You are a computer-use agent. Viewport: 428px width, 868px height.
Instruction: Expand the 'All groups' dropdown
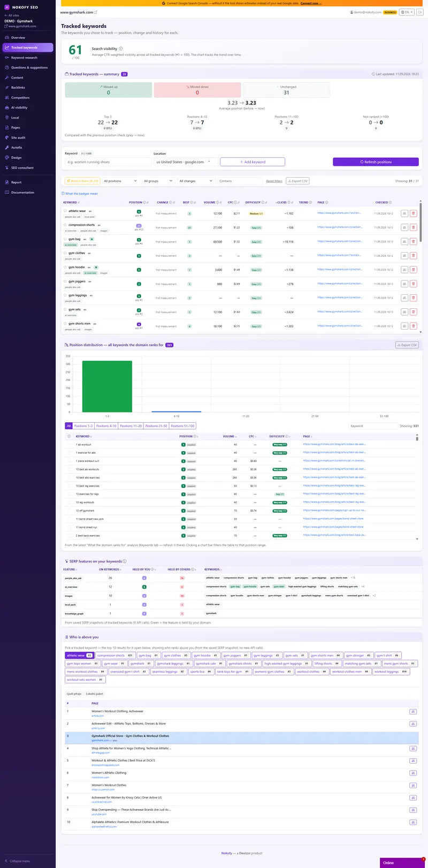point(158,181)
